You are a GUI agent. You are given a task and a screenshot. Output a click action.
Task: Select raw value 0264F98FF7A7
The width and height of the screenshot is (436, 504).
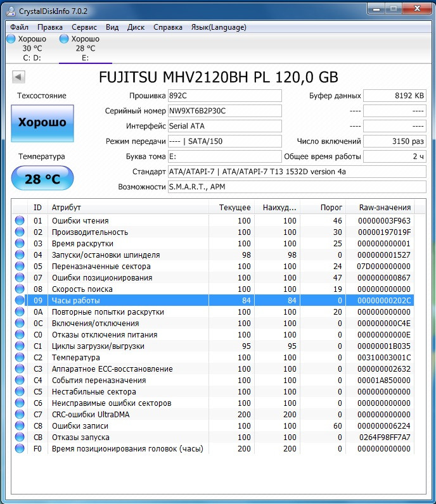(x=385, y=438)
